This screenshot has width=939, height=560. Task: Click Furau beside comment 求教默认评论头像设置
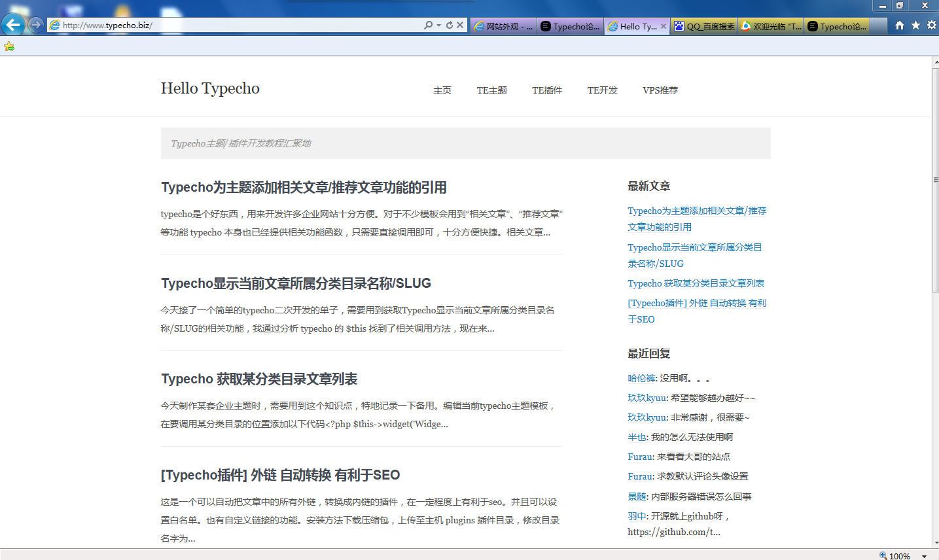coord(640,476)
